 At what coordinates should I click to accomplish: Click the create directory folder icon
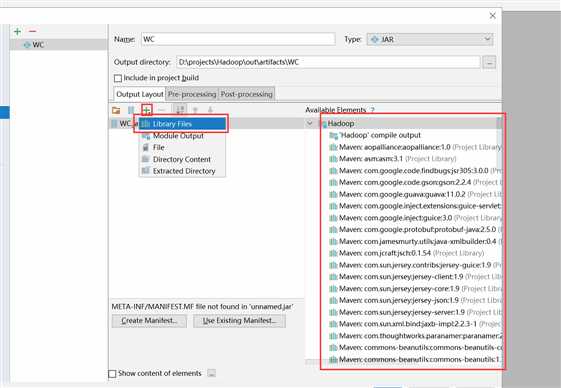[116, 110]
